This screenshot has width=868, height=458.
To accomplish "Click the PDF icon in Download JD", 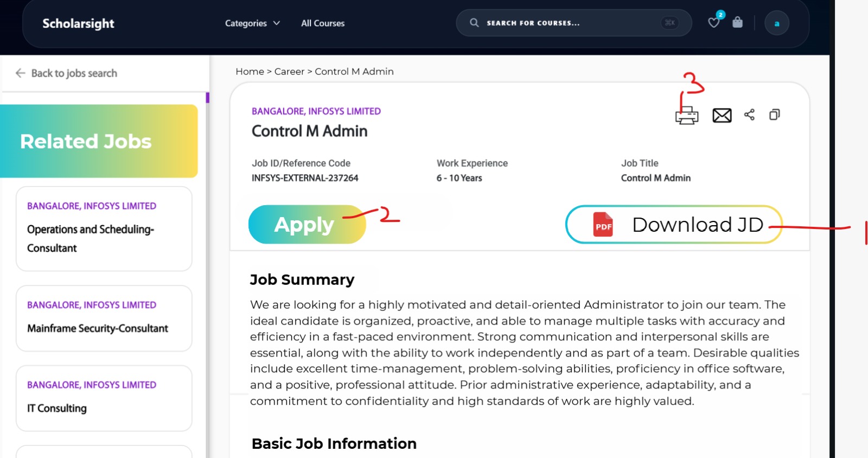I will [x=603, y=225].
